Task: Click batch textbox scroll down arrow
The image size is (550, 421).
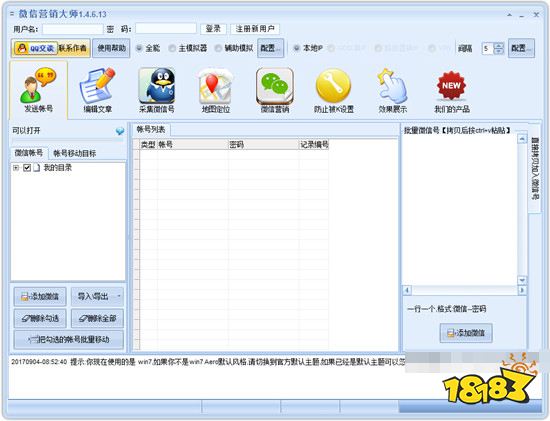Action: pos(522,280)
